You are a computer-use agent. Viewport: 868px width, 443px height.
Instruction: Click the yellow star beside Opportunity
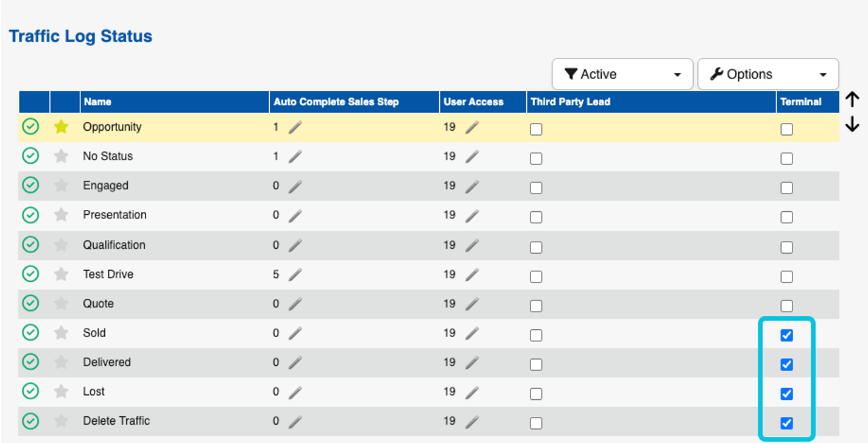pyautogui.click(x=61, y=127)
